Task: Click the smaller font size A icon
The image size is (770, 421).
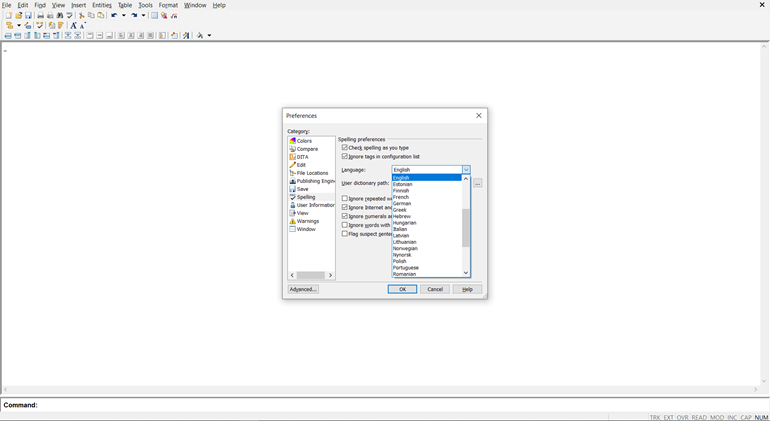Action: pos(82,26)
